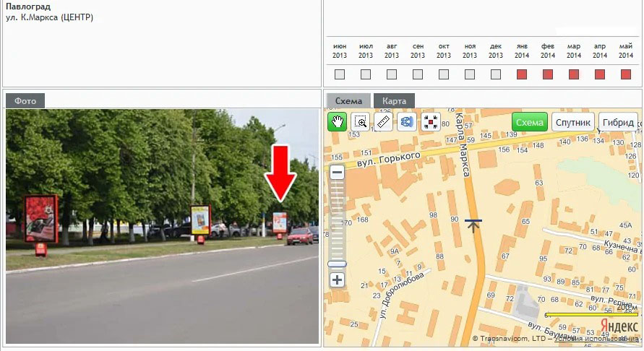The width and height of the screenshot is (644, 351).
Task: Click the вул. Горького street label
Action: click(x=389, y=159)
